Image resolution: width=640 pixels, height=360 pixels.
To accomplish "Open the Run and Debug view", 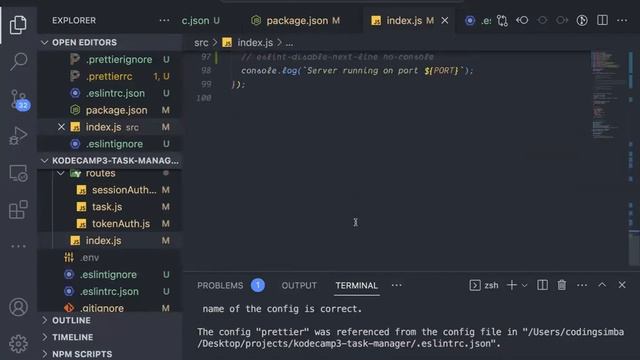I will [x=18, y=136].
